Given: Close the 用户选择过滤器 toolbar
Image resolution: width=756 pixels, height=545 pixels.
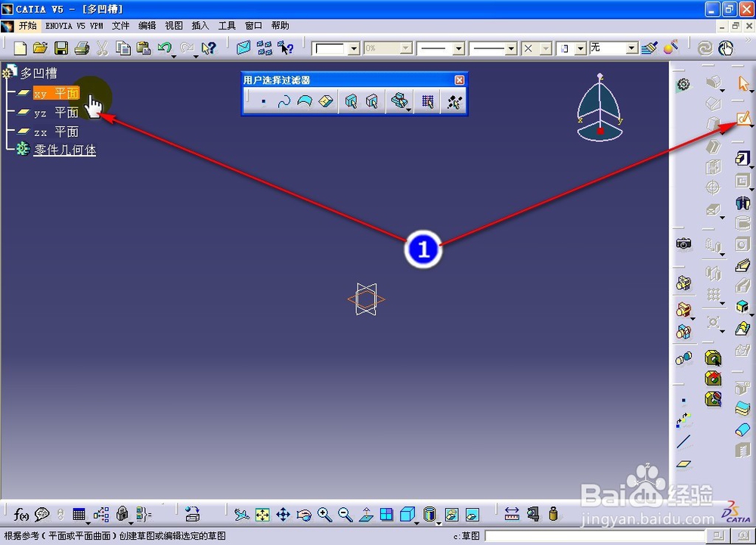Looking at the screenshot, I should pos(460,80).
